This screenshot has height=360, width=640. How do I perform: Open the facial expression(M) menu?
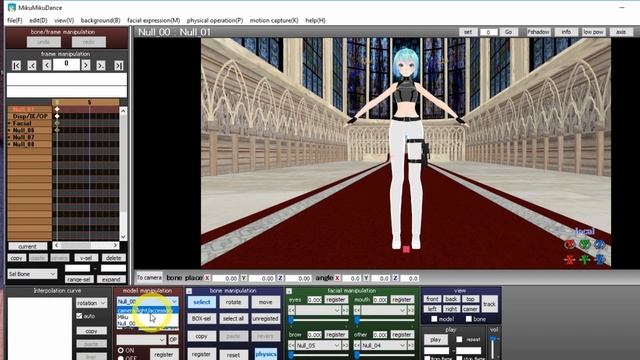[x=153, y=20]
